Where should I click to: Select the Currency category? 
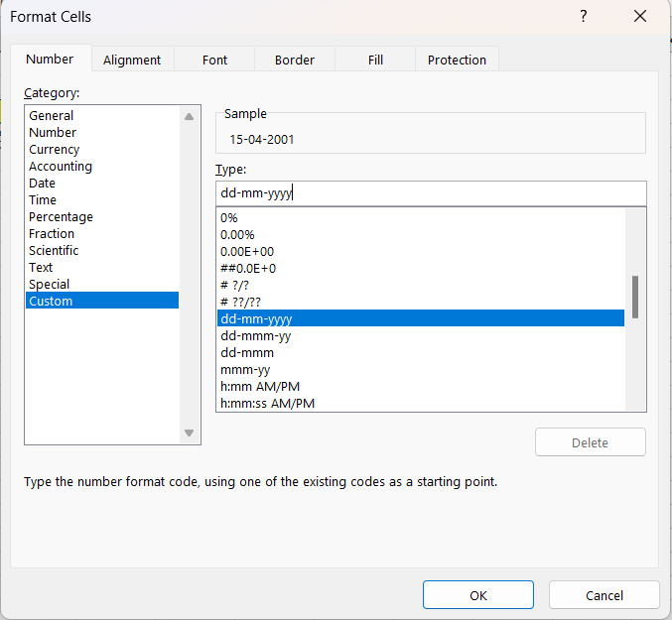(55, 150)
